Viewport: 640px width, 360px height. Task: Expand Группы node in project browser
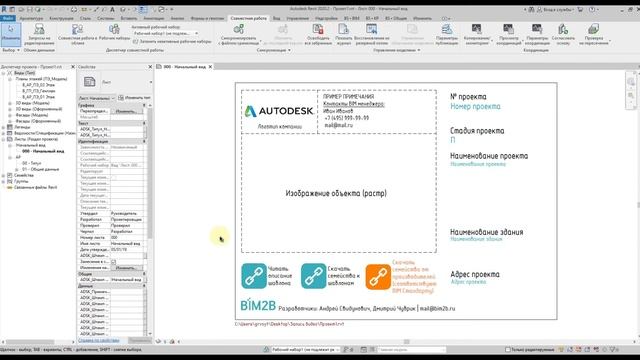(4, 181)
